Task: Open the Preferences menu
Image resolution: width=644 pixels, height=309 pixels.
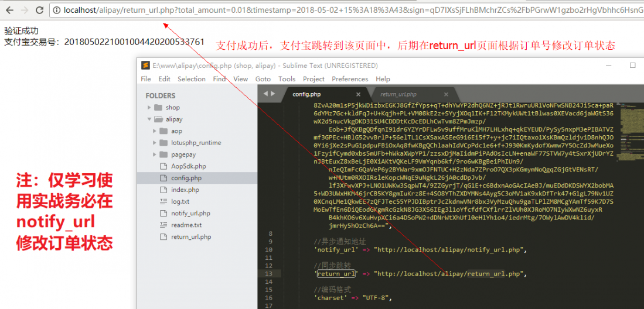Action: tap(350, 79)
